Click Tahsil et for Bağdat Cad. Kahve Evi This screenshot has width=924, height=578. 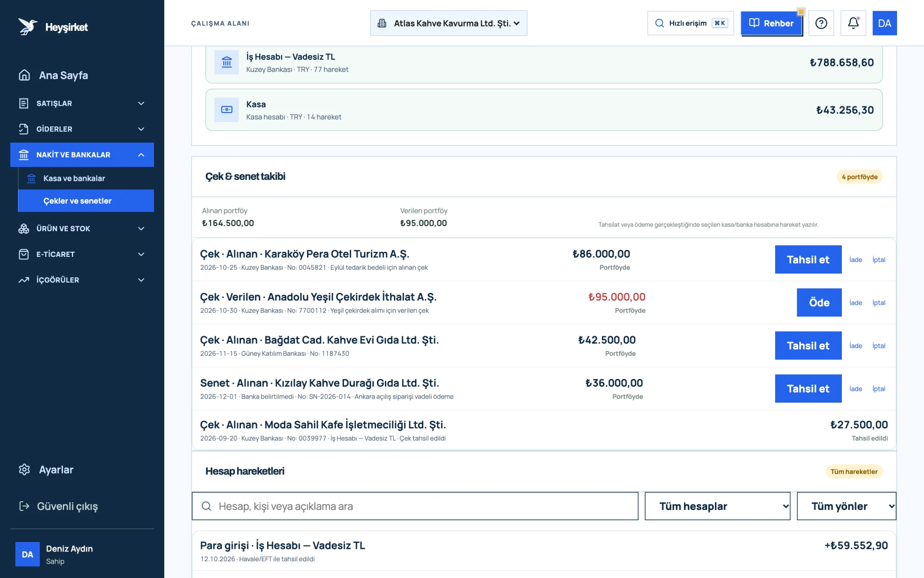[808, 346]
